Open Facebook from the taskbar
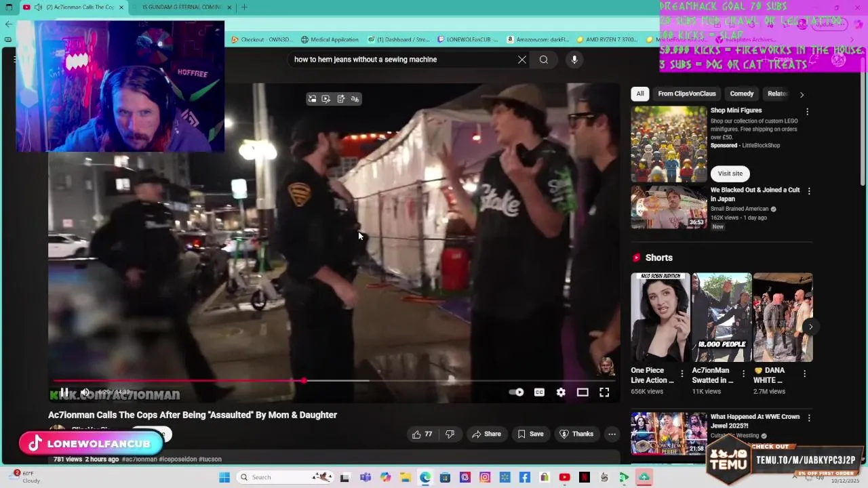Viewport: 868px width, 488px height. pyautogui.click(x=525, y=477)
